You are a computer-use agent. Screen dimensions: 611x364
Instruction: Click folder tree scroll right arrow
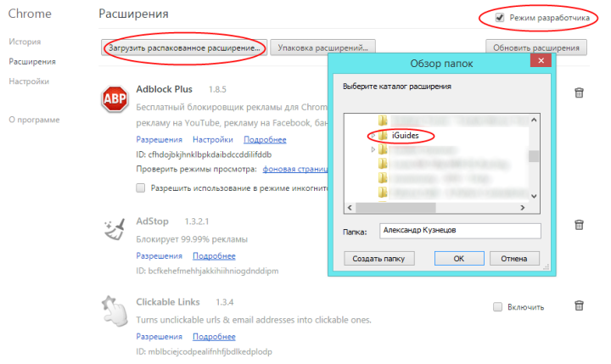(523, 208)
